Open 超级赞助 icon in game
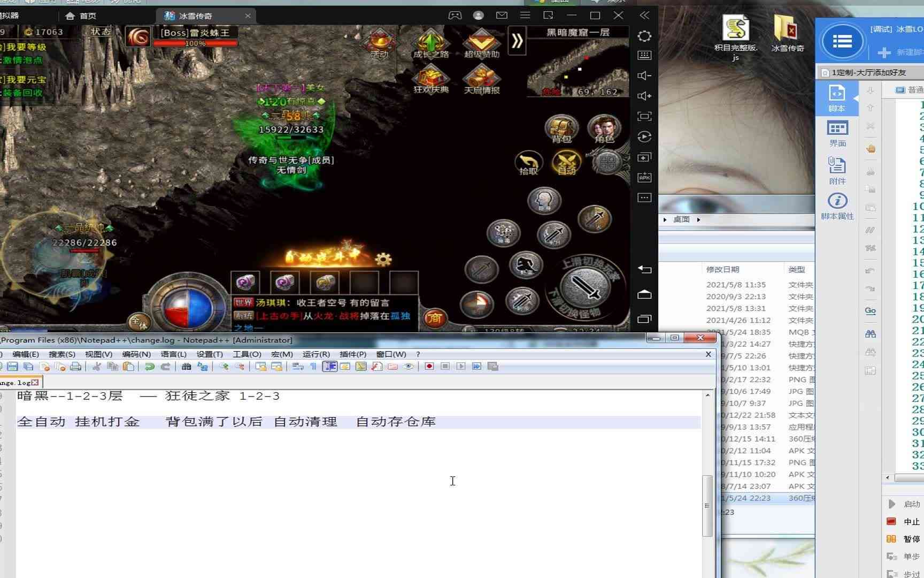The width and height of the screenshot is (924, 578). coord(481,44)
